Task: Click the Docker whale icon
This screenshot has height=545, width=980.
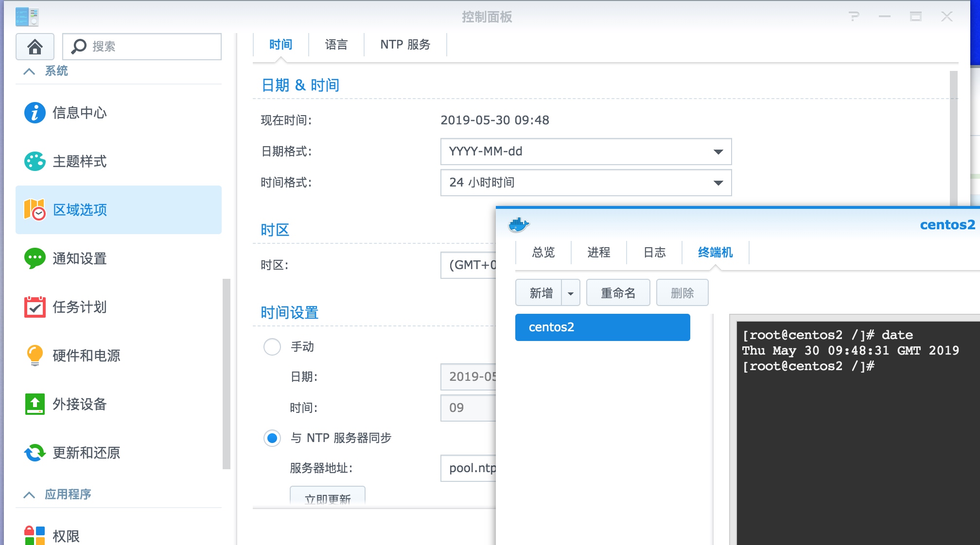Action: pos(519,225)
